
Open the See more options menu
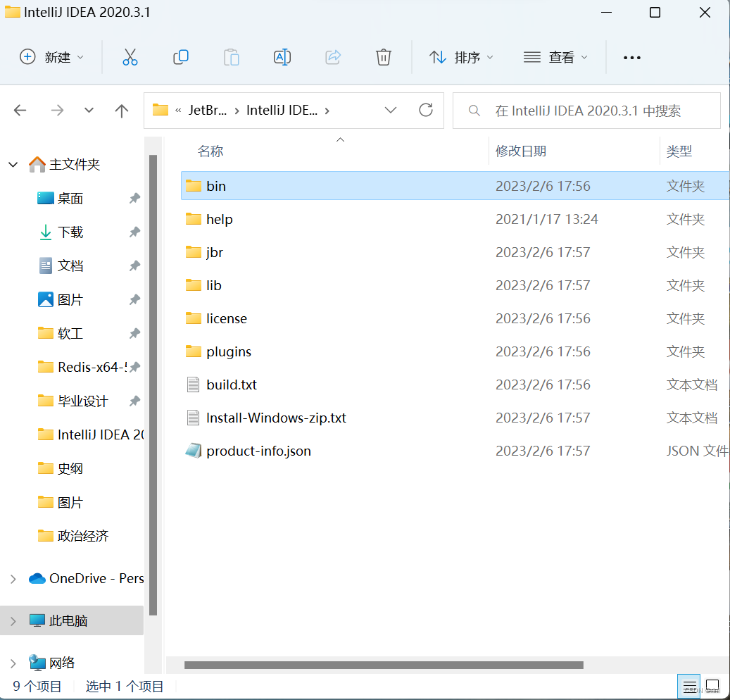(631, 57)
